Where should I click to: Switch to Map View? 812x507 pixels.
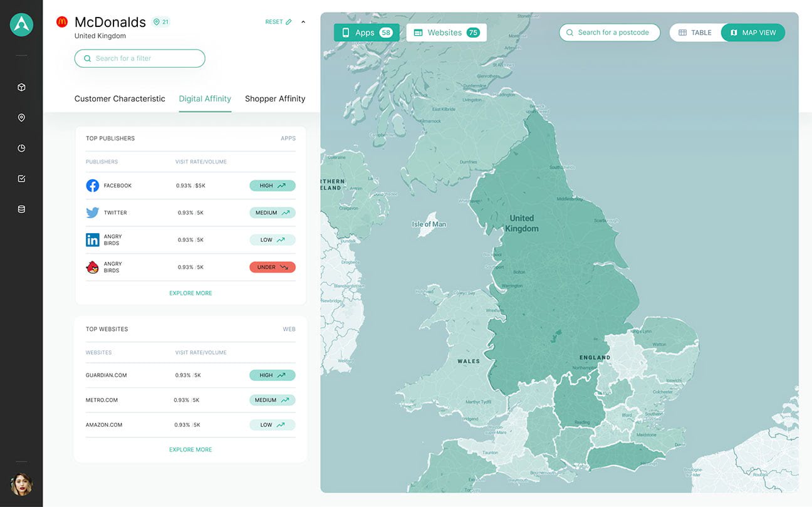coord(753,33)
